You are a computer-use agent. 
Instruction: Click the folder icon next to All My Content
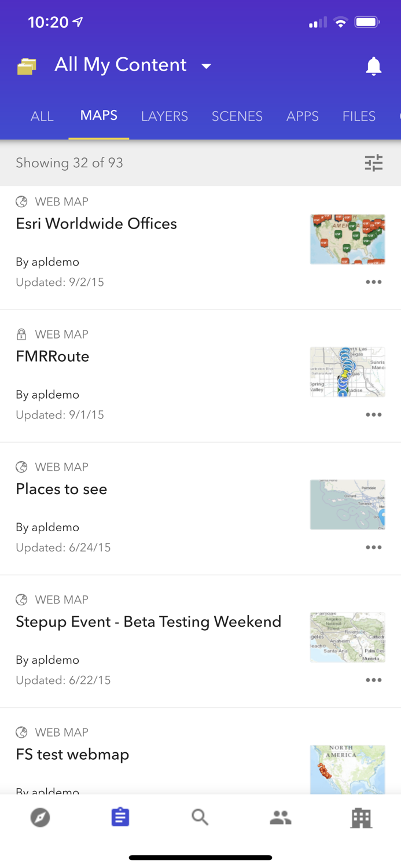click(x=26, y=66)
